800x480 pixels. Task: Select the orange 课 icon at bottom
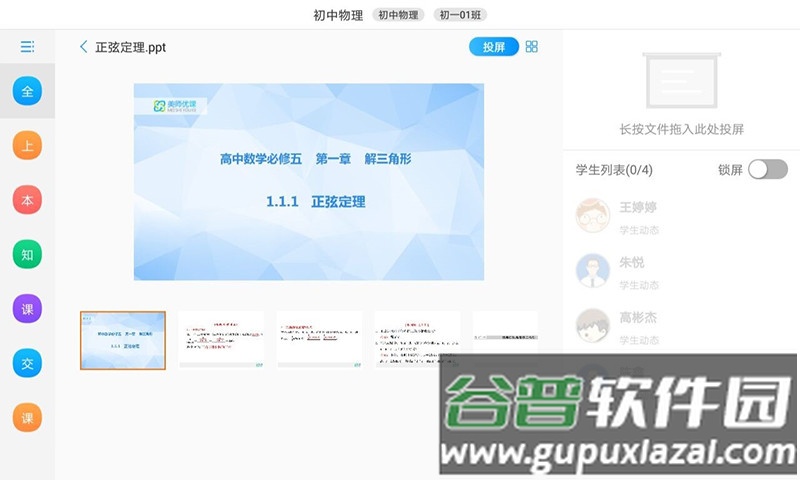coord(27,417)
